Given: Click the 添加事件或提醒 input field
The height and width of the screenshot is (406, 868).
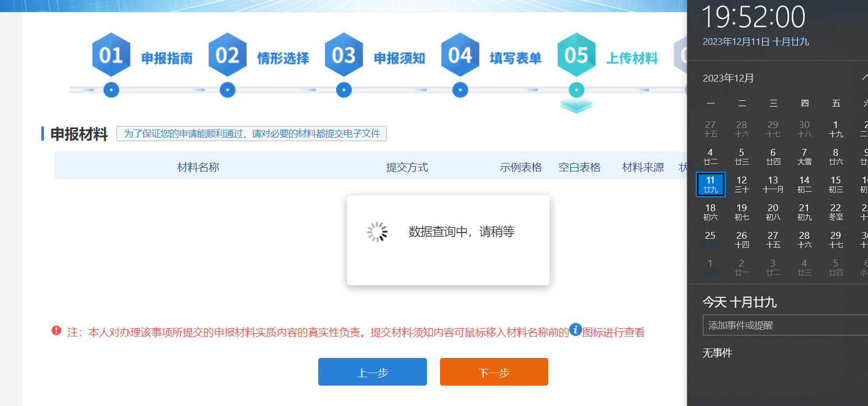Looking at the screenshot, I should (784, 325).
